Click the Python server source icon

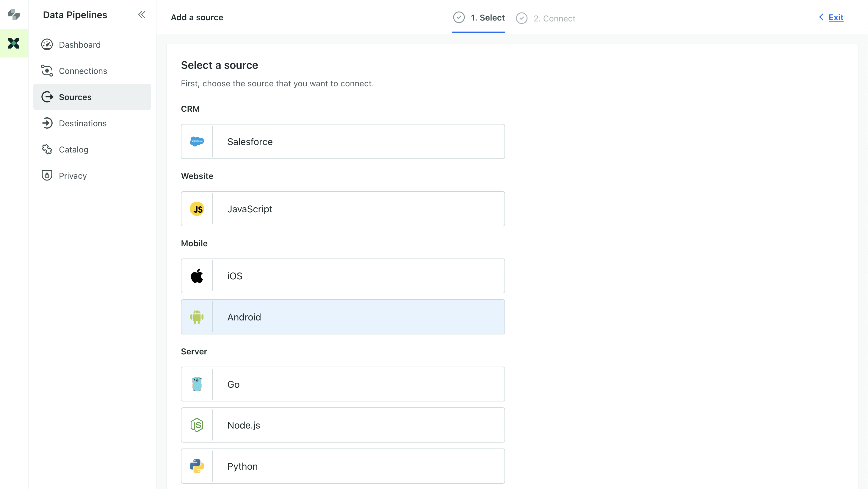pos(197,466)
